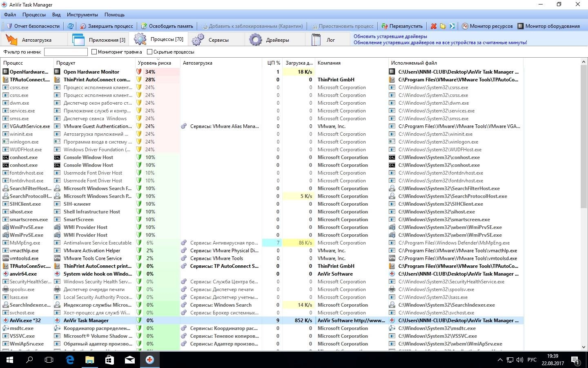Click the volume icon in system tray

[519, 360]
